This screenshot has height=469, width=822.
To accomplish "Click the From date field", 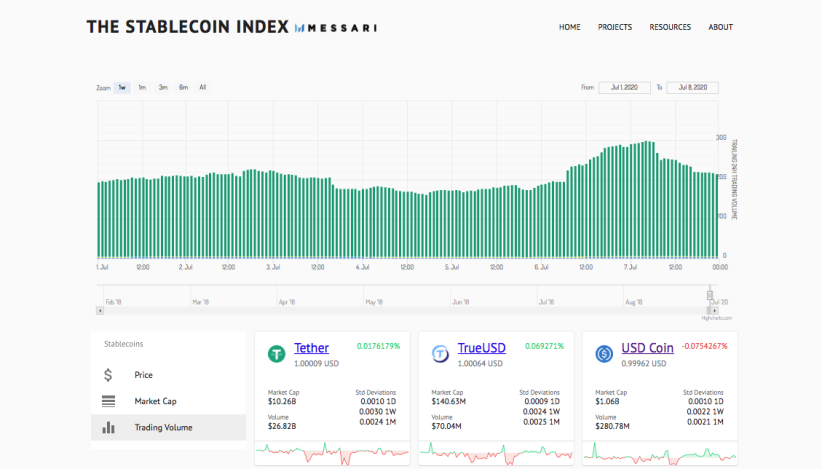I will click(x=624, y=88).
